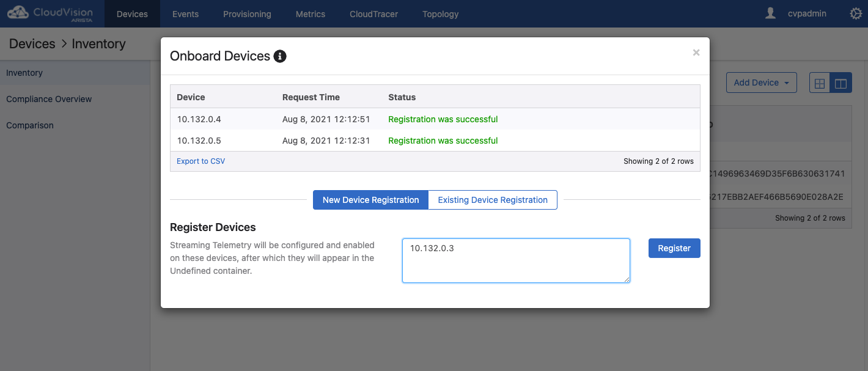Select Comparison in the sidebar
The width and height of the screenshot is (868, 371).
(x=30, y=125)
